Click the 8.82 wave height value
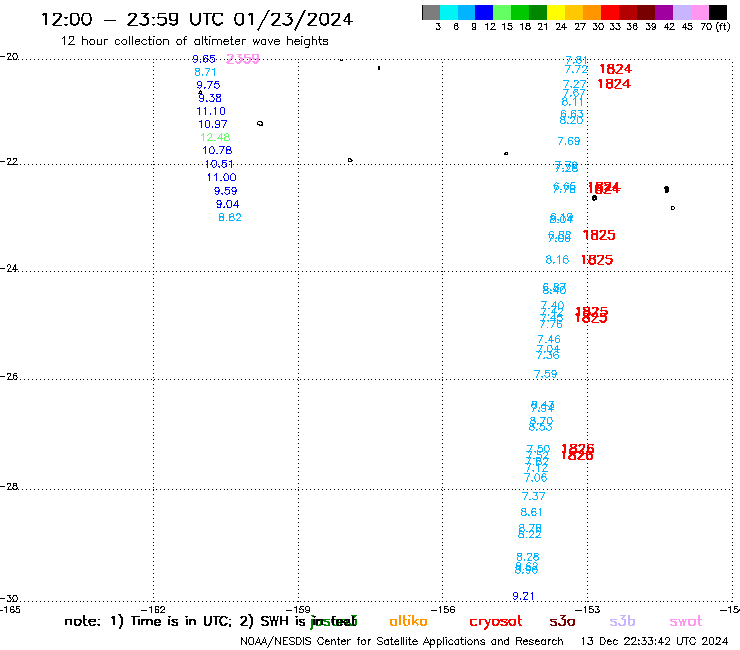 (x=229, y=218)
